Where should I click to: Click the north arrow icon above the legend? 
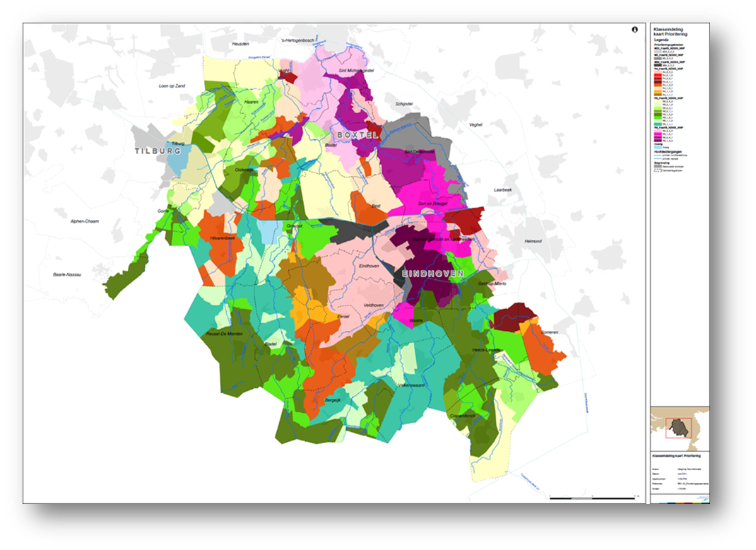coord(634,31)
